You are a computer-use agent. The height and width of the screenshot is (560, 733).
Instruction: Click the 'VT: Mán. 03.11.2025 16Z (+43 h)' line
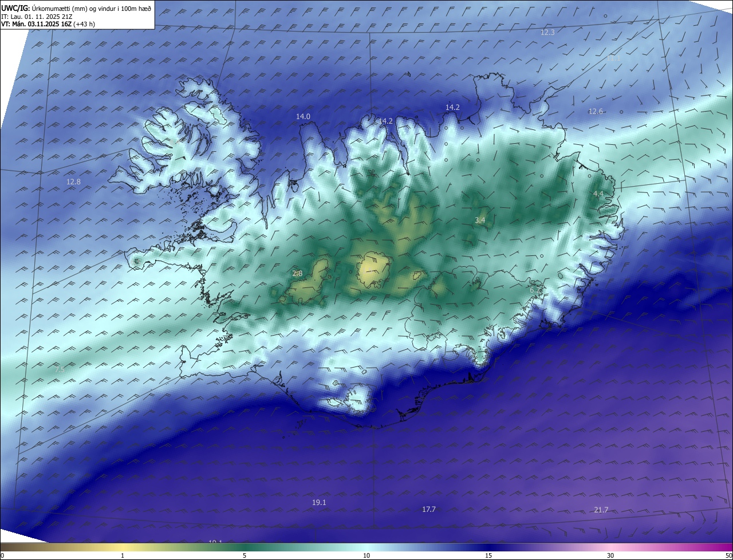(48, 24)
